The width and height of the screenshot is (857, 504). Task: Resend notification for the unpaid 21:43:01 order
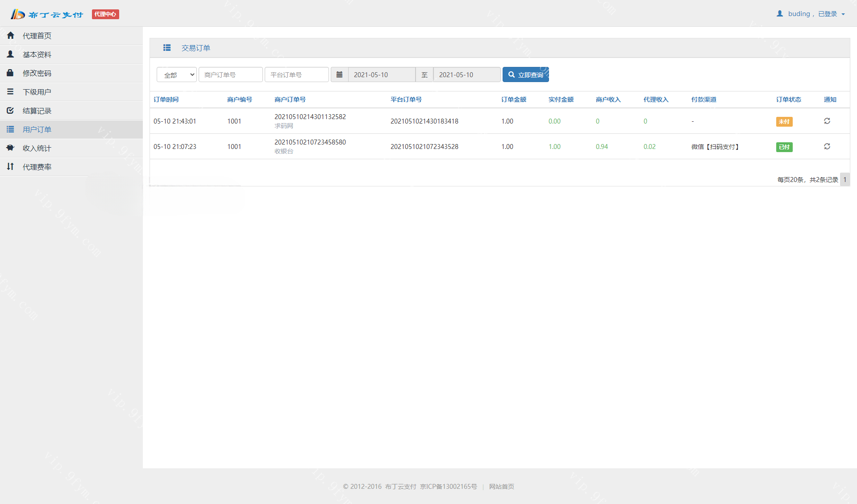[827, 121]
